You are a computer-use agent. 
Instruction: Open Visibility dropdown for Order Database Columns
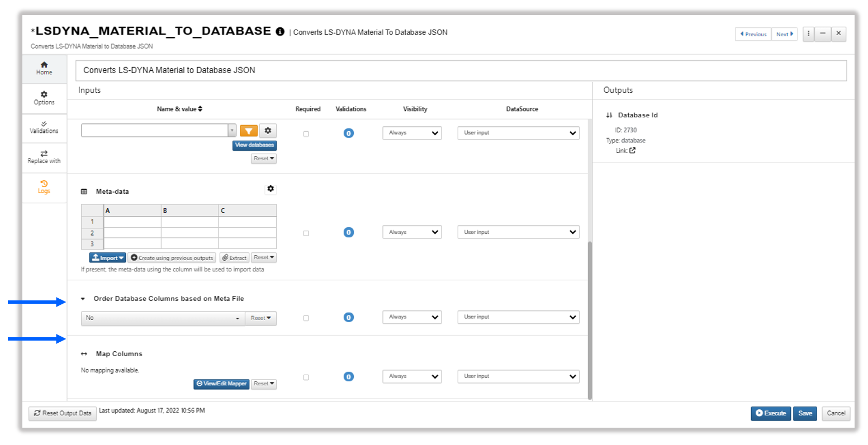point(412,317)
